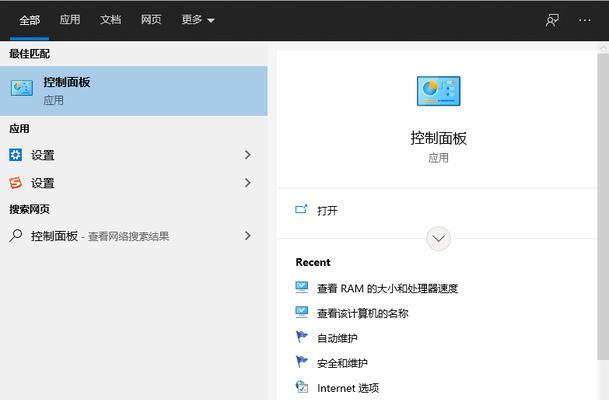The image size is (609, 400).
Task: Click the magnifier icon for web search
Action: coord(16,235)
